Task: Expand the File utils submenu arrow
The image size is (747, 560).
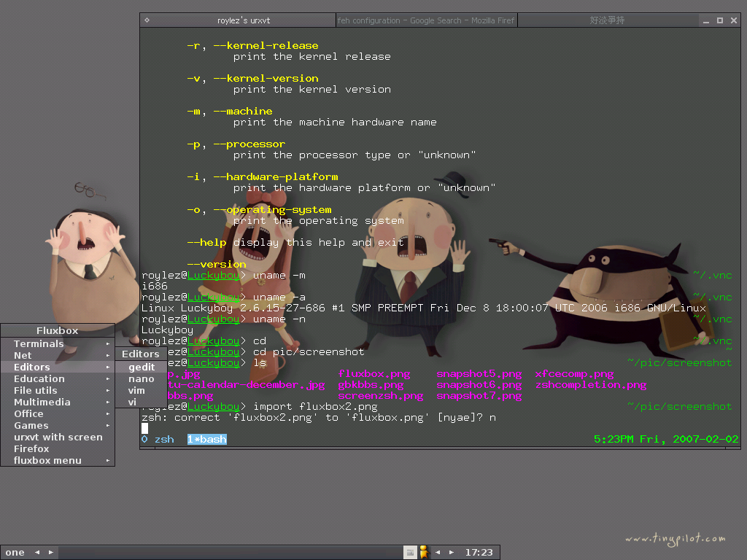Action: tap(108, 391)
